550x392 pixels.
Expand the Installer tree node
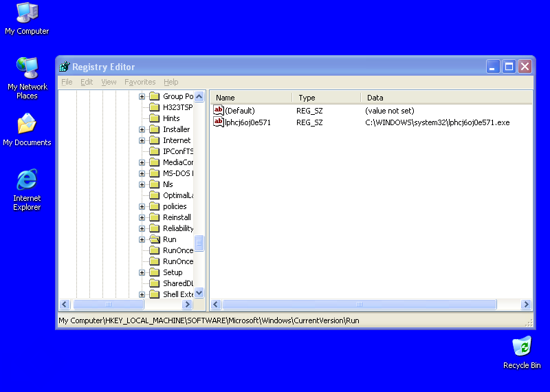(x=142, y=129)
